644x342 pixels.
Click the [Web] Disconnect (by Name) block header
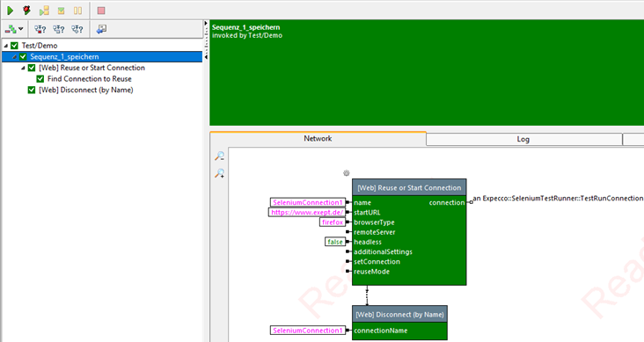click(x=399, y=315)
